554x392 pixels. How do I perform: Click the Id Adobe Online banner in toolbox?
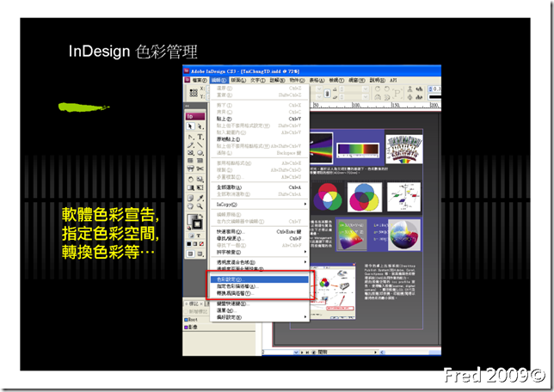(x=195, y=116)
